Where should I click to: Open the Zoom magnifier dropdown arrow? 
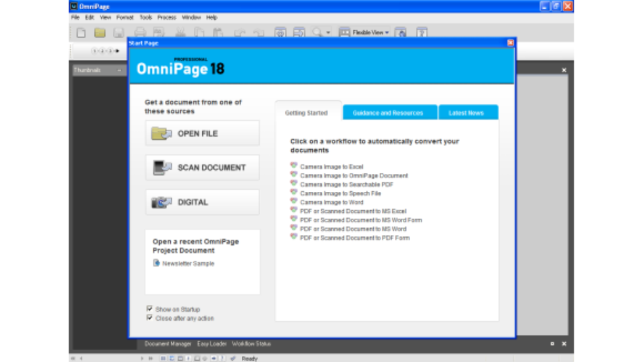point(328,32)
